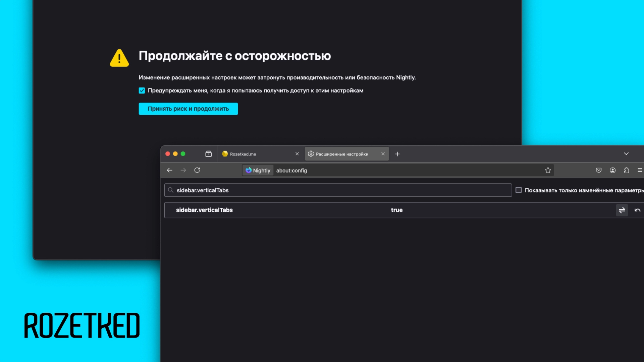Open the Pocket save icon

(599, 170)
